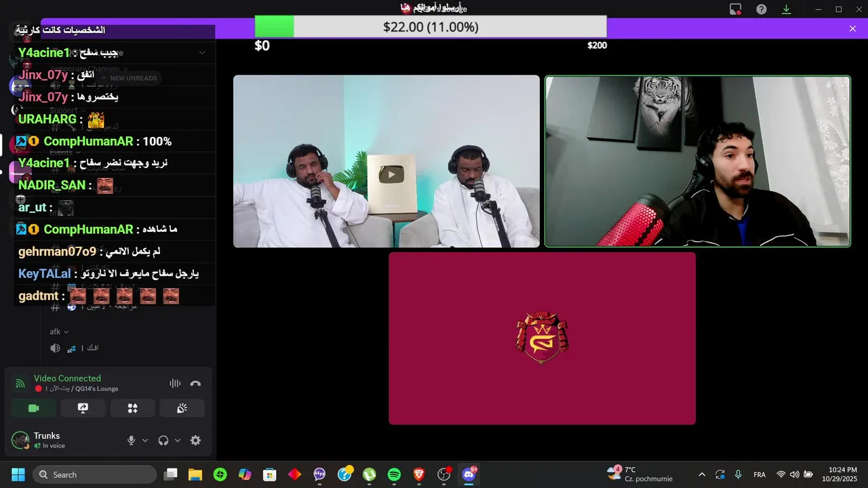This screenshot has height=488, width=868.
Task: Open the Activities launcher icon
Action: click(132, 408)
